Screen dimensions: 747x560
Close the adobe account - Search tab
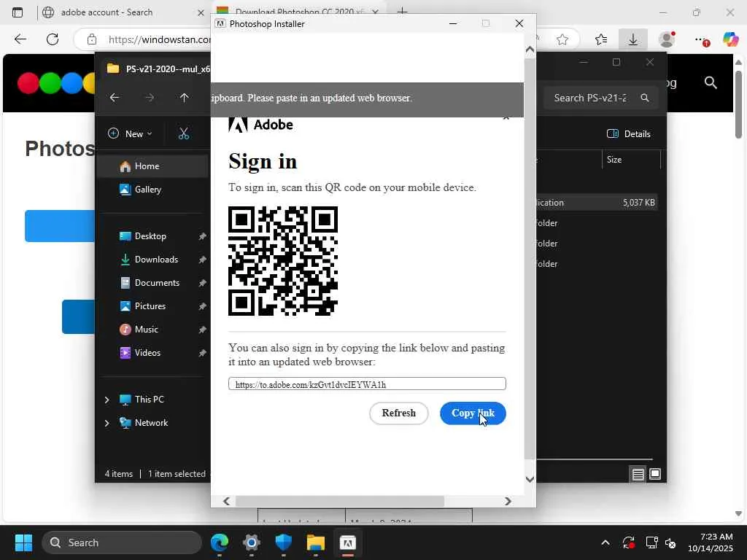coord(201,13)
